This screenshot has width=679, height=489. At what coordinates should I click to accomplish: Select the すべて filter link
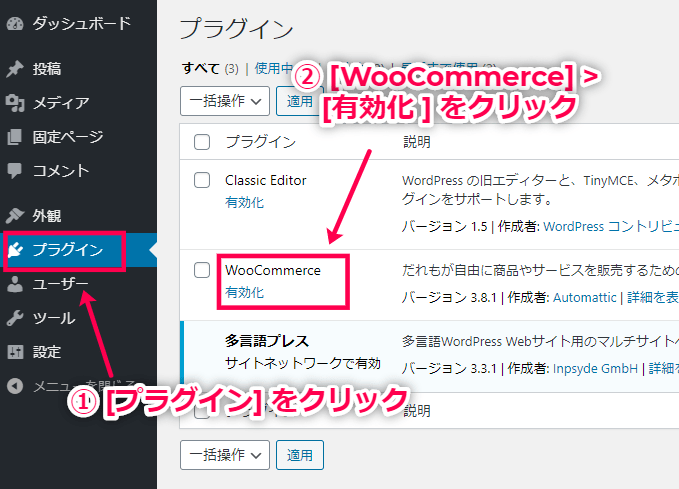201,68
